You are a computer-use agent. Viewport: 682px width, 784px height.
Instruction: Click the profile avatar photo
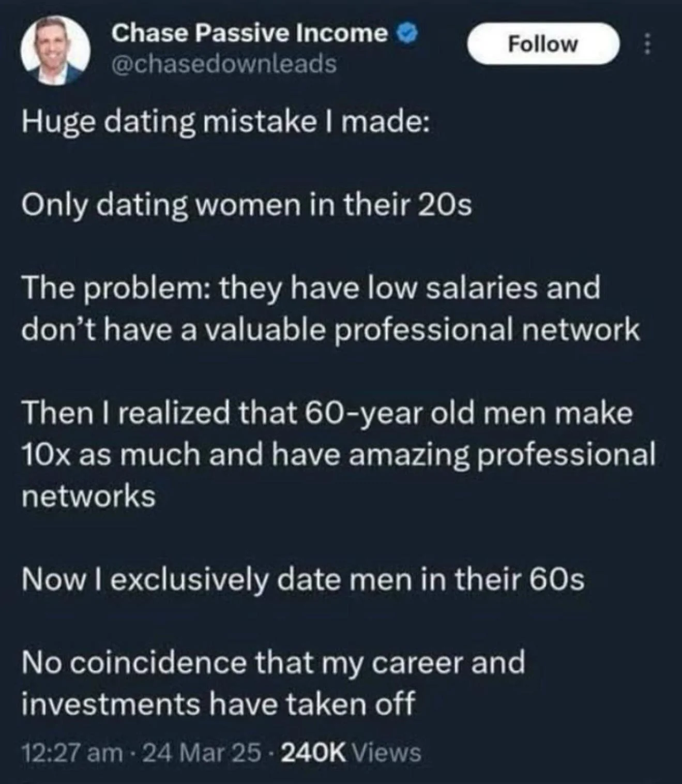[x=56, y=50]
